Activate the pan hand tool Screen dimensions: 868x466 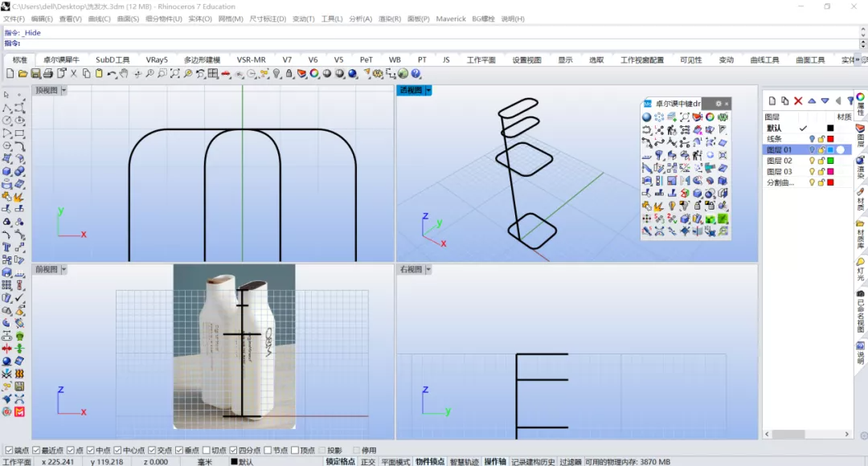(124, 74)
